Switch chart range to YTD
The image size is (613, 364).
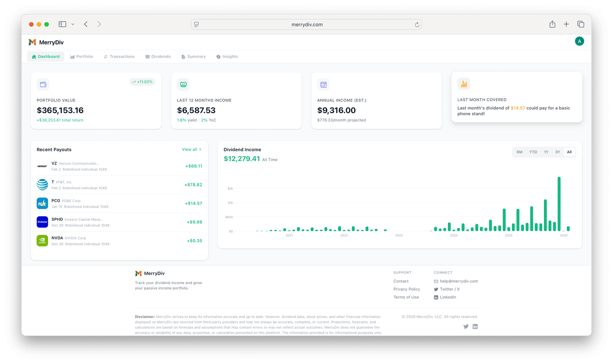(x=533, y=152)
